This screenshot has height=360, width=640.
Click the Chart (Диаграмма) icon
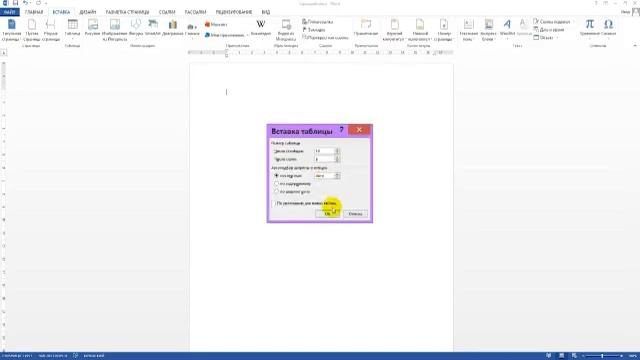click(173, 24)
